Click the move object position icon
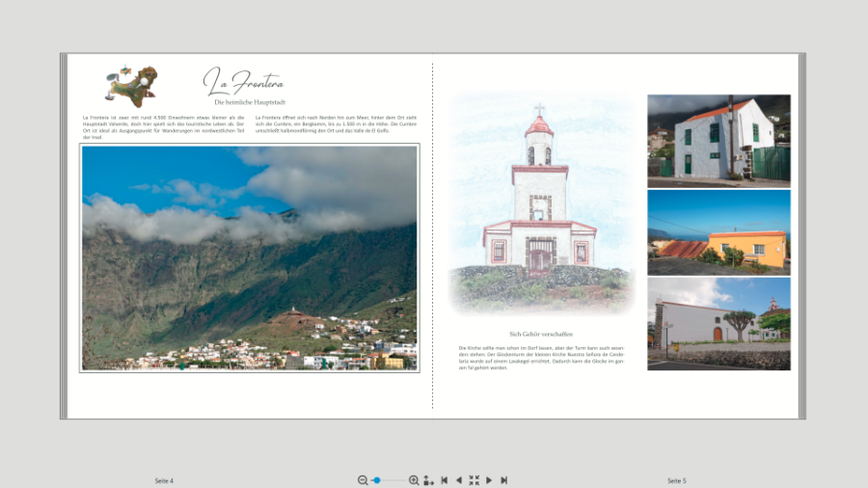Viewport: 868px width, 488px height. [x=428, y=480]
